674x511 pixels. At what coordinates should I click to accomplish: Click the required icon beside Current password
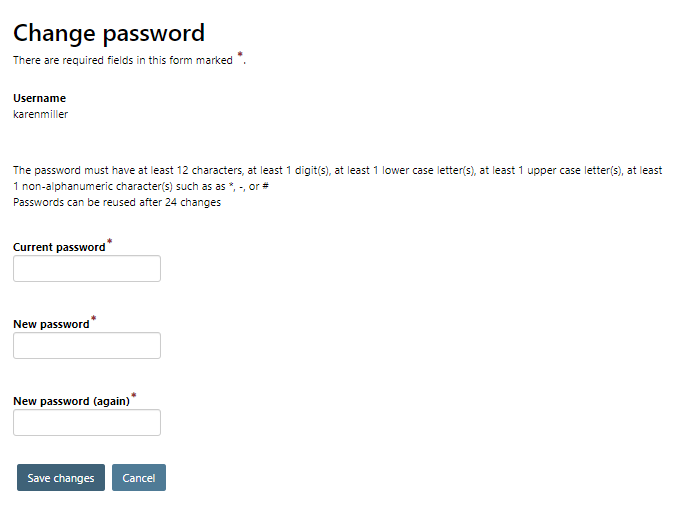click(109, 243)
